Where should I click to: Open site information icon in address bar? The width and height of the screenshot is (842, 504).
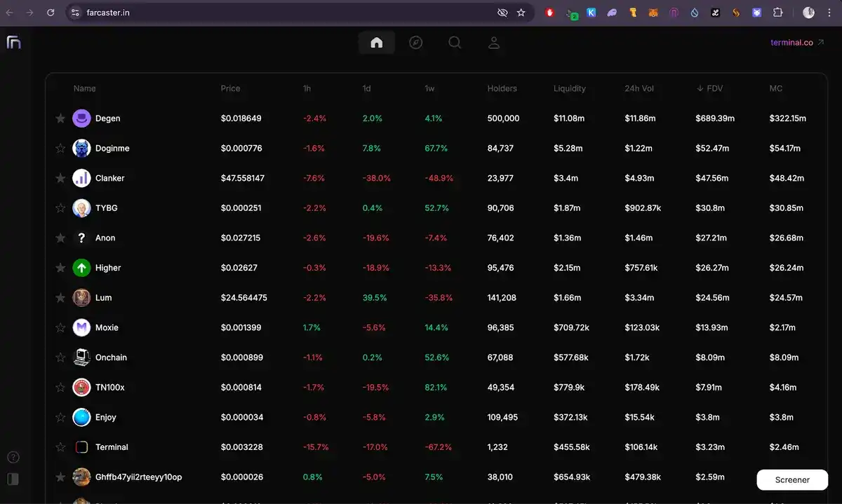click(76, 13)
